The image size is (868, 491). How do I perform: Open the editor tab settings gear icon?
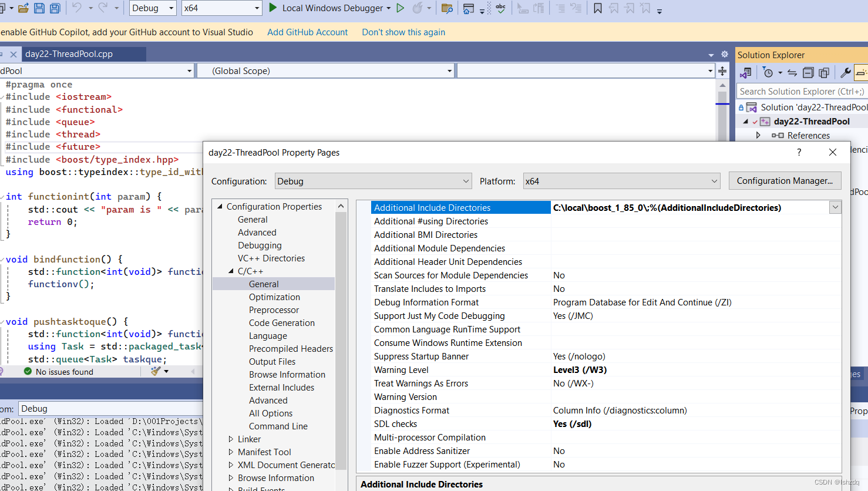point(725,54)
